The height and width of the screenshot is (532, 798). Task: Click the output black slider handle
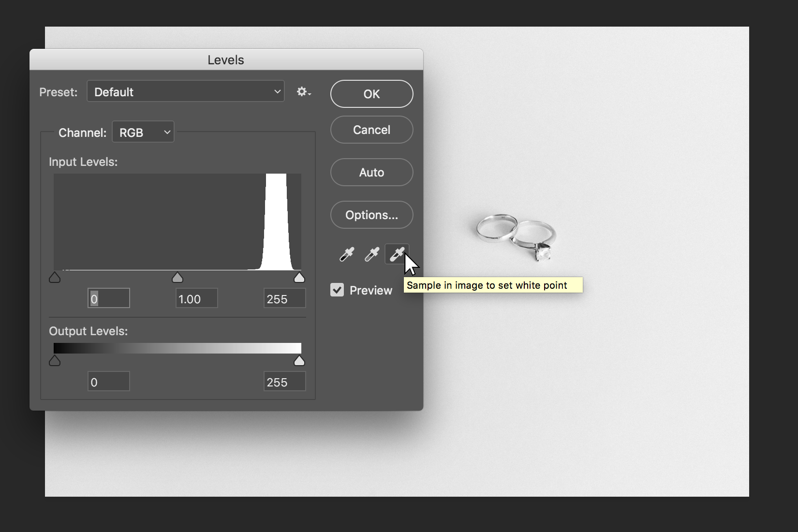point(55,361)
